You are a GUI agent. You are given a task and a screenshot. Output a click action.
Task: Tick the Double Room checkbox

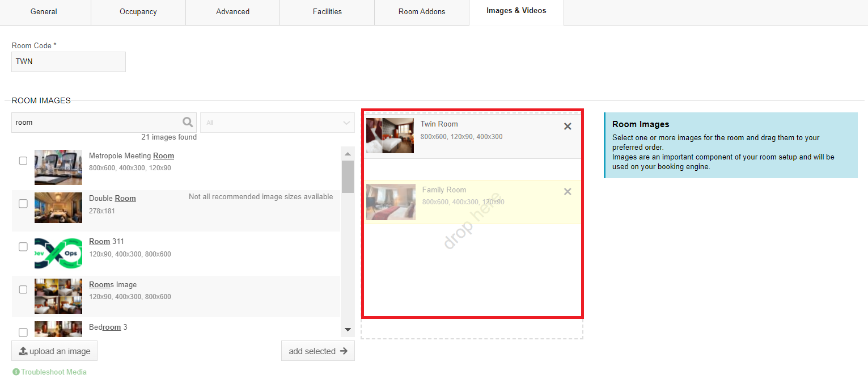pyautogui.click(x=23, y=204)
